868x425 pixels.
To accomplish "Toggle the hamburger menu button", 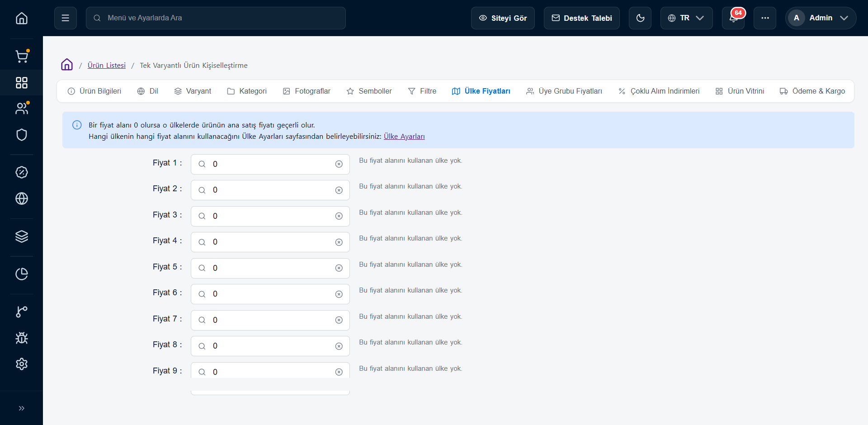I will pos(66,18).
